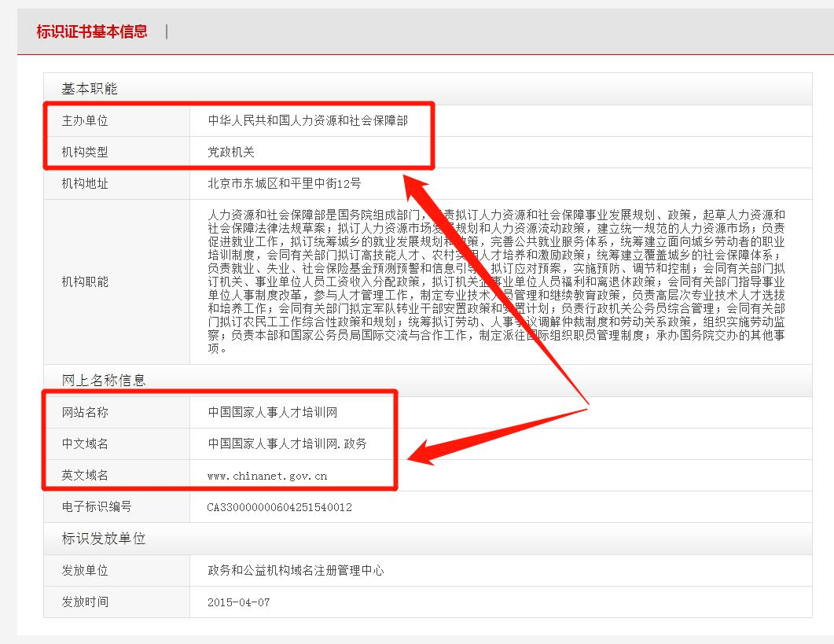
Task: Select the 标识证书基本信息 tab heading
Action: point(91,31)
